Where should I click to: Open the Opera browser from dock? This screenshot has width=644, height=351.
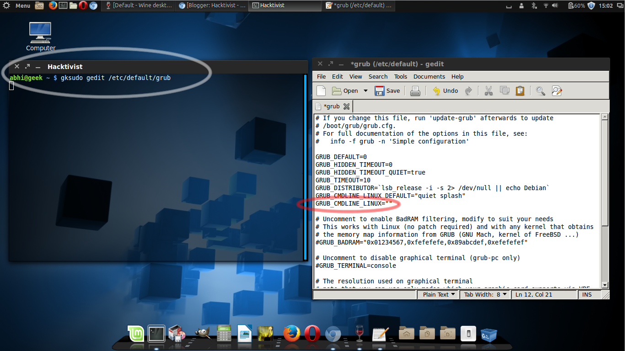pos(312,334)
